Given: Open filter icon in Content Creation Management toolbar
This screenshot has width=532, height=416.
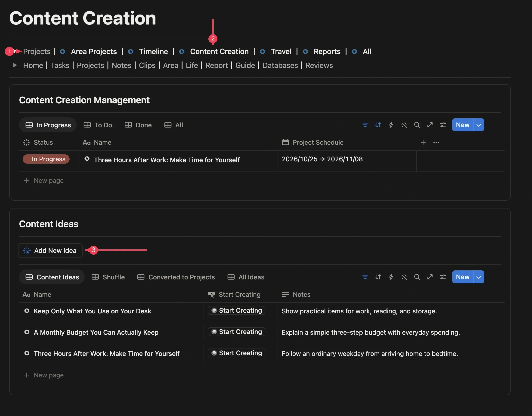Looking at the screenshot, I should [x=365, y=125].
